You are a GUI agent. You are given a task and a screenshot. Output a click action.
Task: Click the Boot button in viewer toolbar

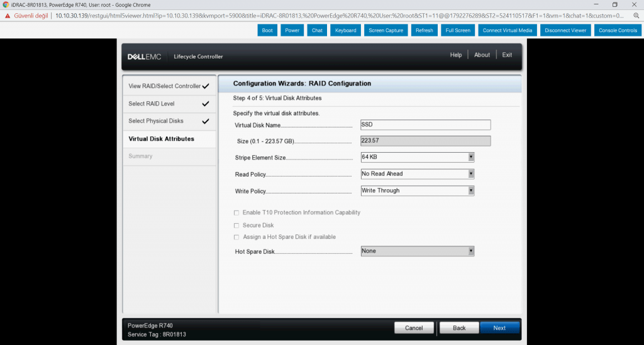click(267, 30)
